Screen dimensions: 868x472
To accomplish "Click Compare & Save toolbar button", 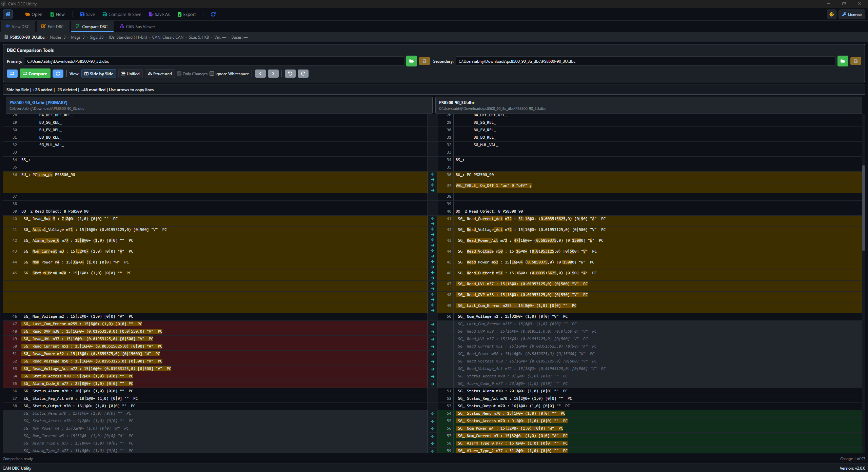I will point(122,14).
